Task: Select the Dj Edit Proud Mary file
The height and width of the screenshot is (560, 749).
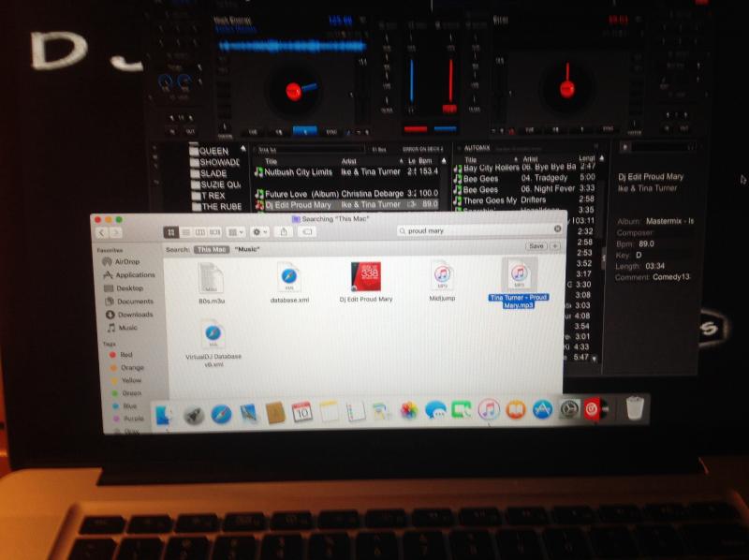Action: point(366,282)
